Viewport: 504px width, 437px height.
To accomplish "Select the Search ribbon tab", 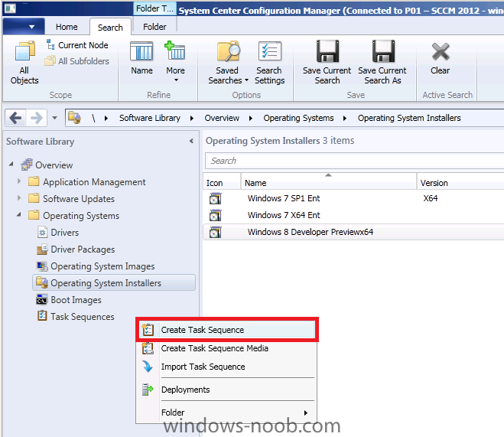I will [110, 28].
